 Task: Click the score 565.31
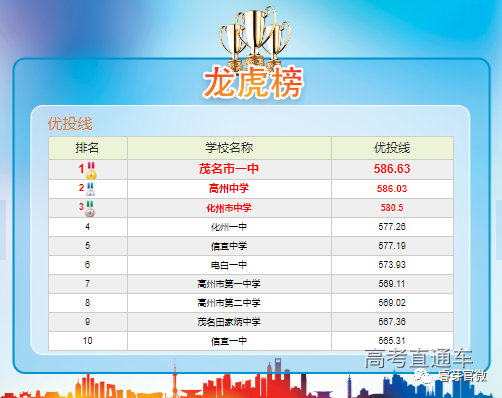tap(392, 341)
